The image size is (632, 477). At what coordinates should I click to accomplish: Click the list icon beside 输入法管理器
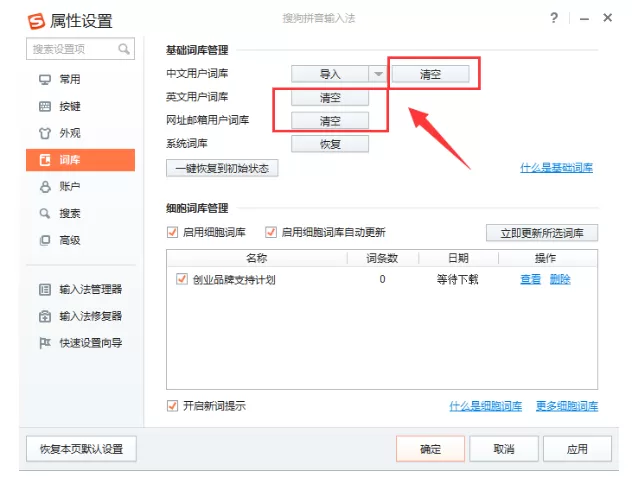[45, 290]
